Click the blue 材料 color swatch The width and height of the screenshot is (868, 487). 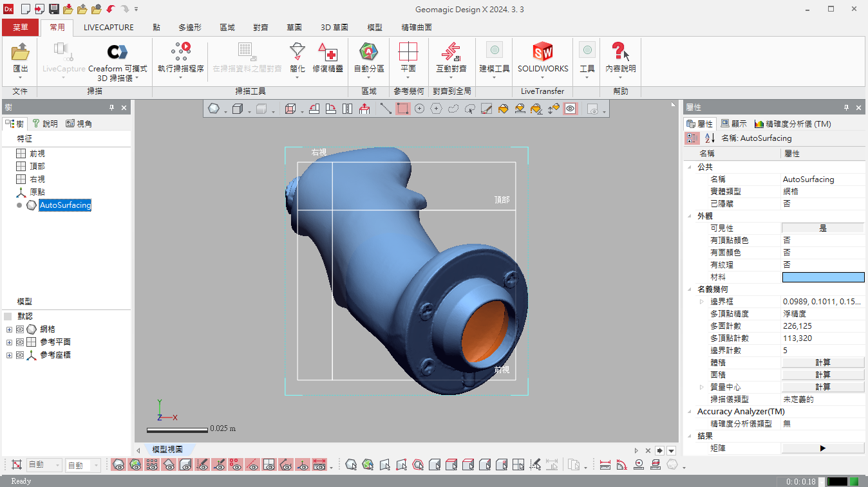click(x=823, y=277)
